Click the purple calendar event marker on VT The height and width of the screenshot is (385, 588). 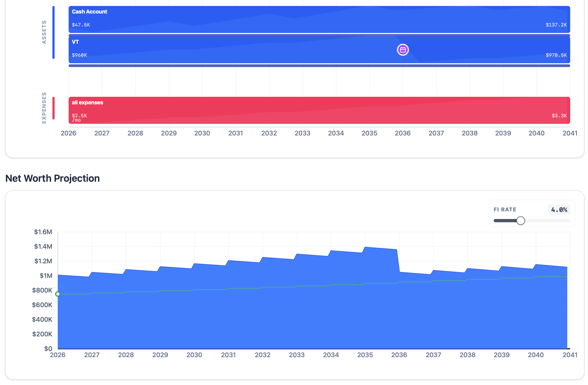403,50
